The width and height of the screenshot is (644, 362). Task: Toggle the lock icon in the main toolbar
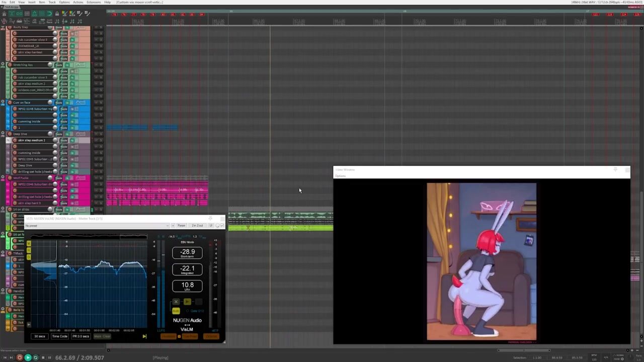tap(57, 14)
